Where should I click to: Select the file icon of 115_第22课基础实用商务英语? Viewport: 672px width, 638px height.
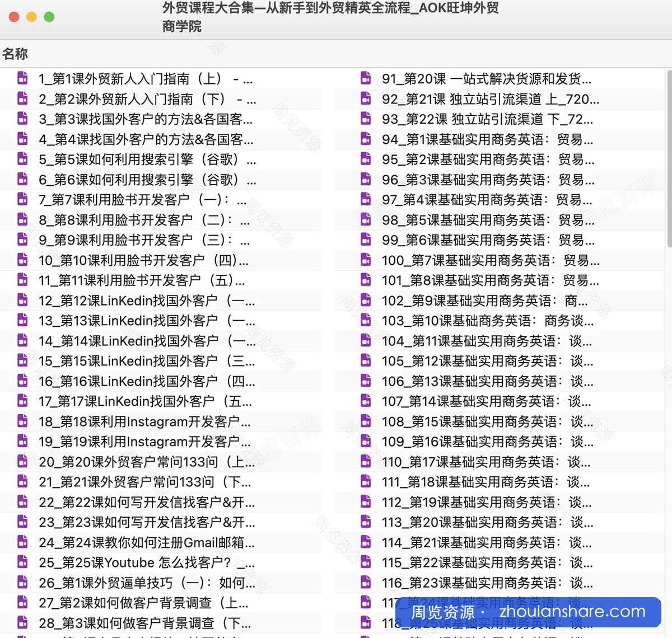click(366, 561)
